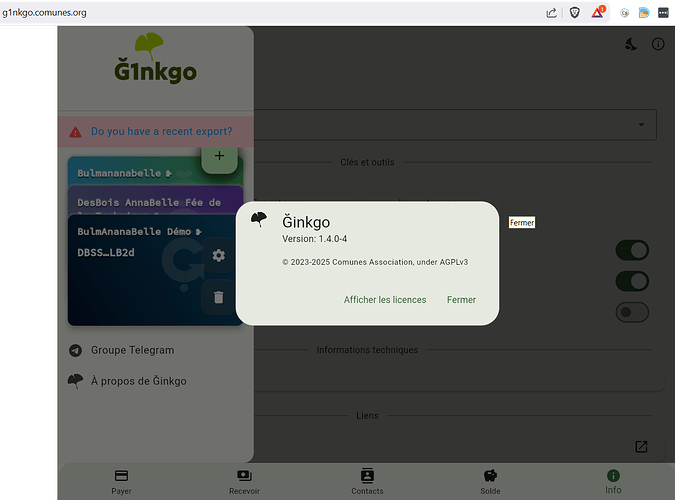
Task: Switch to the Recevoir tab
Action: pos(244,481)
